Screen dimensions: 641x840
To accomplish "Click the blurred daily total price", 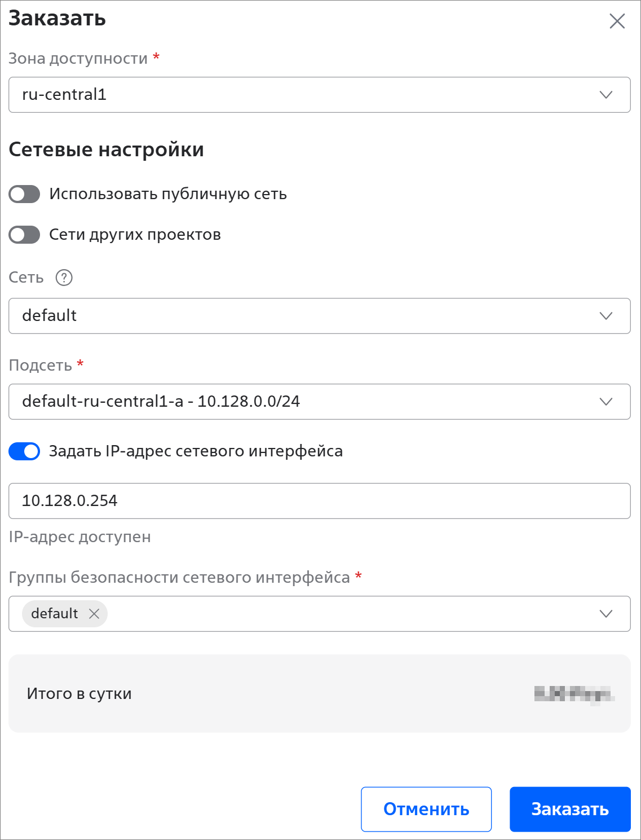I will coord(574,694).
